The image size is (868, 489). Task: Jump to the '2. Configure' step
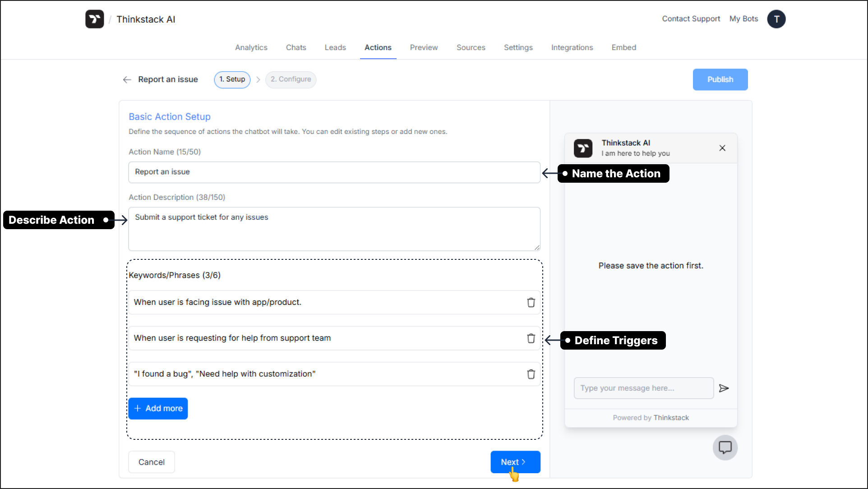(x=291, y=79)
